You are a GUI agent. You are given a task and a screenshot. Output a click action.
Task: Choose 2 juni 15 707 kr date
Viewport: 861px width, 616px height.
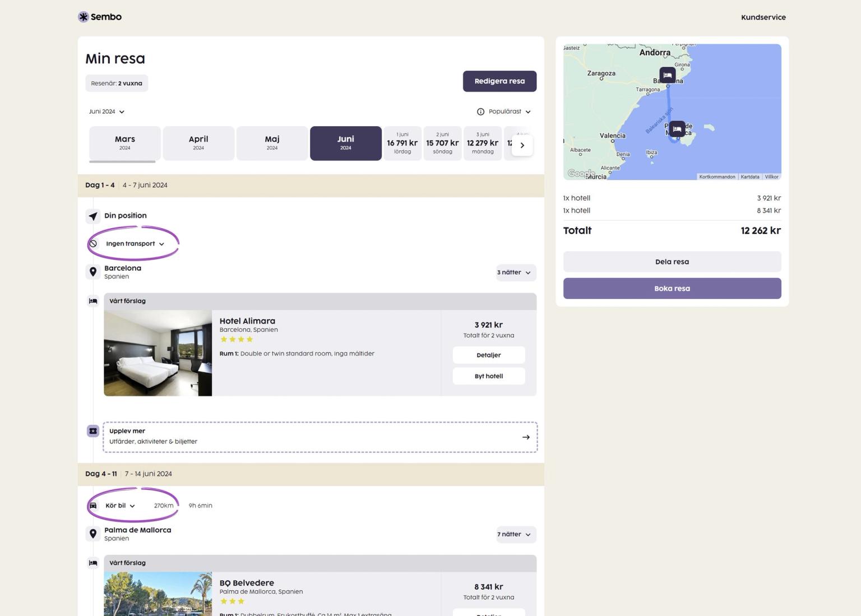click(442, 143)
